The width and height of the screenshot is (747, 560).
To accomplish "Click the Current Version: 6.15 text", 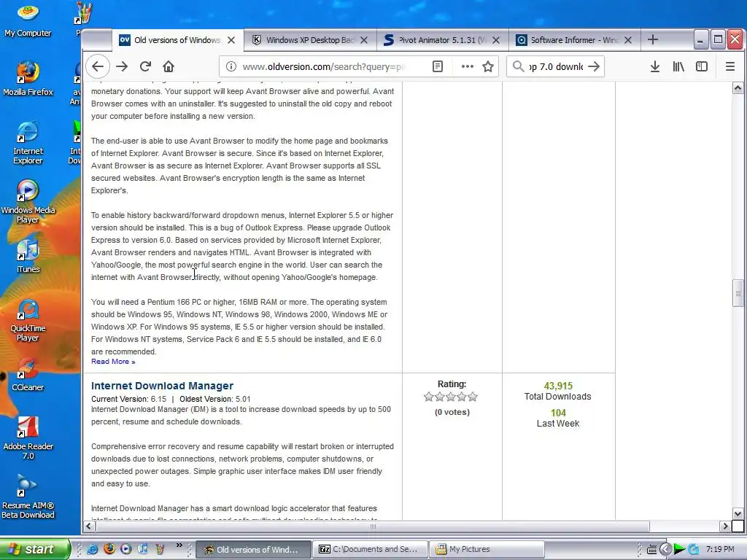I will pyautogui.click(x=128, y=399).
